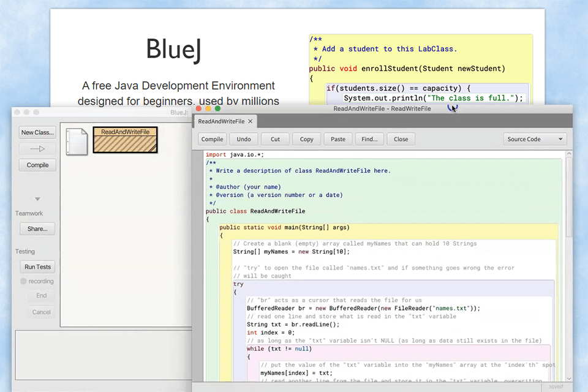Click the 'int index = 0;' line
This screenshot has height=392, width=588.
[x=271, y=333]
